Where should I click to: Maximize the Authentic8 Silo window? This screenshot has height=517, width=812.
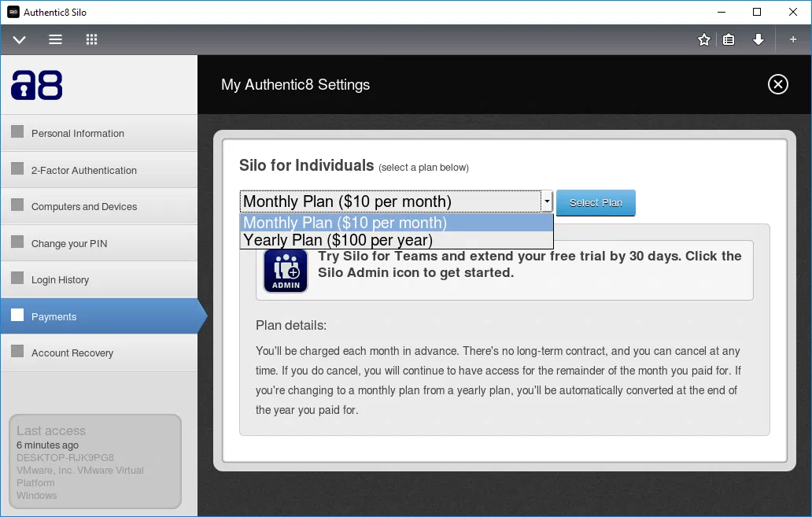click(x=757, y=12)
